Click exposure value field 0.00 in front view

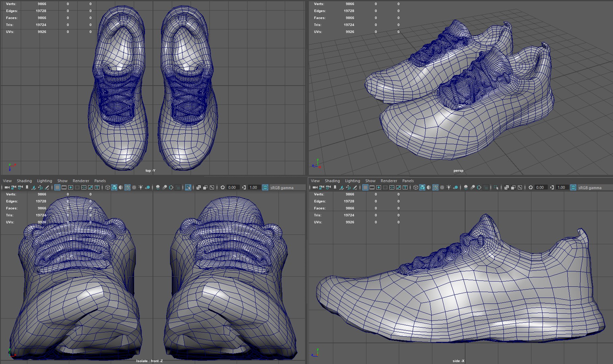tap(232, 187)
